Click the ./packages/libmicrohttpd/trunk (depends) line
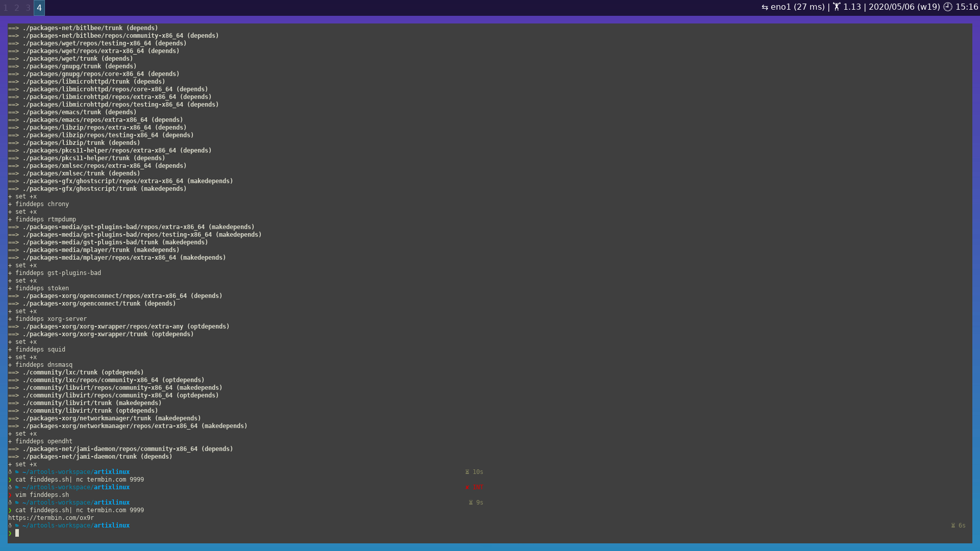 click(x=87, y=82)
